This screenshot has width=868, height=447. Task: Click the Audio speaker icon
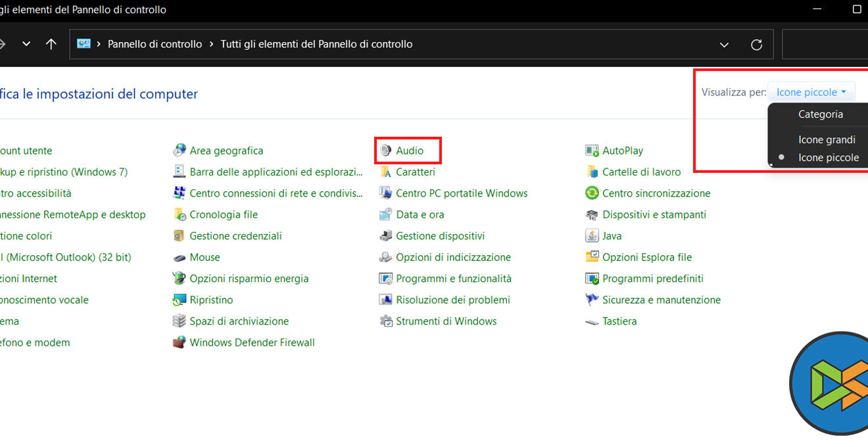point(385,151)
